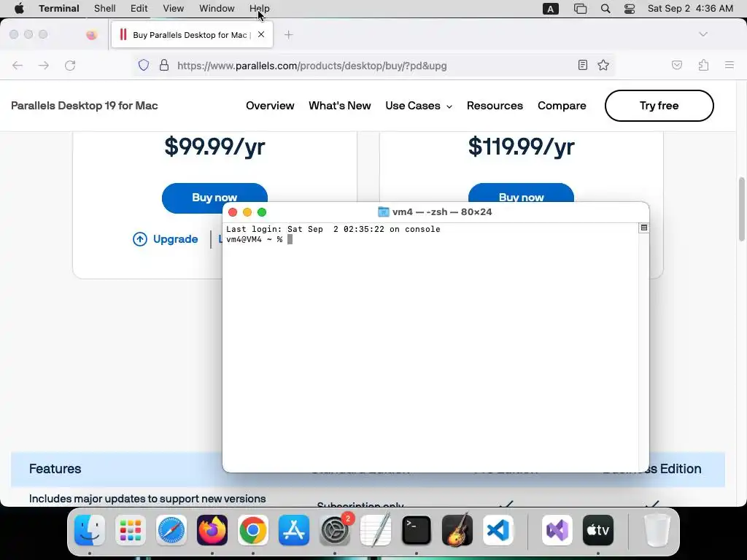Click the Try free button
Viewport: 747px width, 560px height.
click(659, 106)
